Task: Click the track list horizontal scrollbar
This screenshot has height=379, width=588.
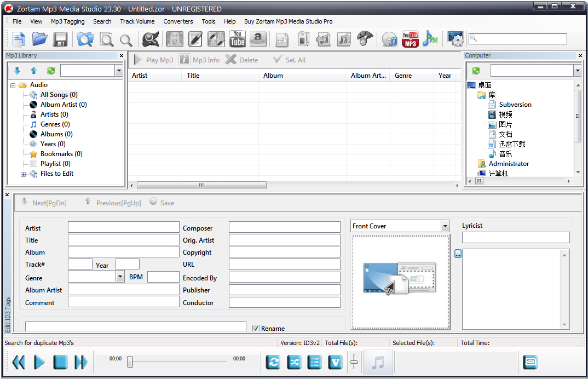Action: tap(202, 185)
